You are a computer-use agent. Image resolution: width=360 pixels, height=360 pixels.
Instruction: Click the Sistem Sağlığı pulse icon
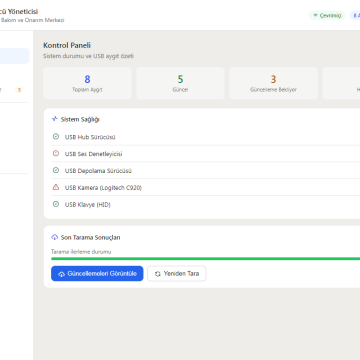pos(55,119)
